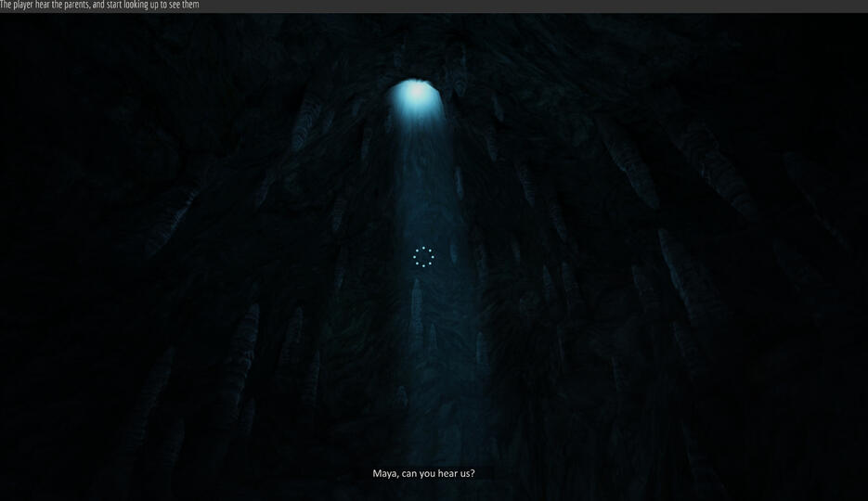
Task: Click the glowing cave opening overhead
Action: pyautogui.click(x=415, y=99)
